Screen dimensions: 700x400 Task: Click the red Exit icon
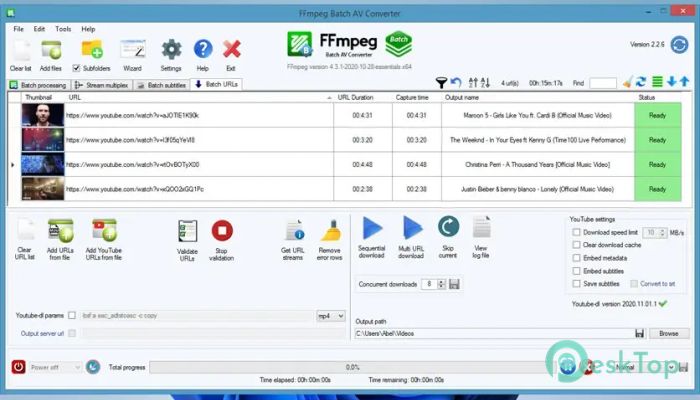[x=231, y=49]
